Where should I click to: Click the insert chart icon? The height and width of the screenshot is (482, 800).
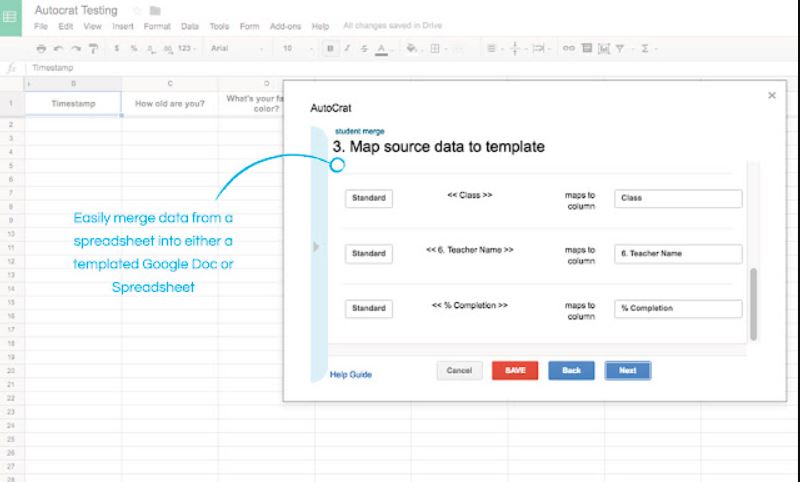tap(604, 48)
